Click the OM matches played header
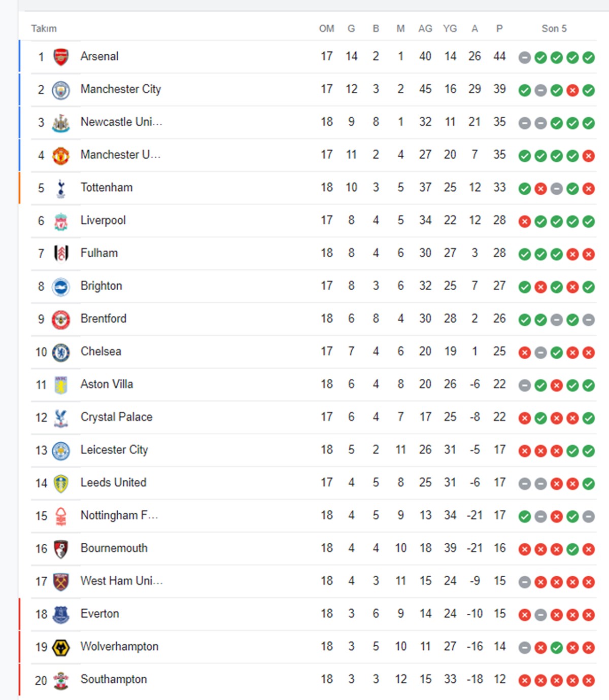This screenshot has height=700, width=609. tap(326, 28)
